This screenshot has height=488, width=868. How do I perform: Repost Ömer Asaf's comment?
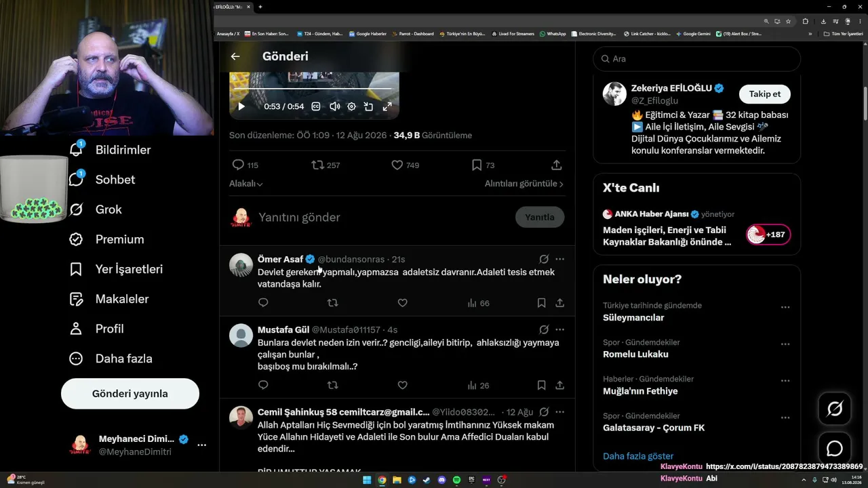333,303
